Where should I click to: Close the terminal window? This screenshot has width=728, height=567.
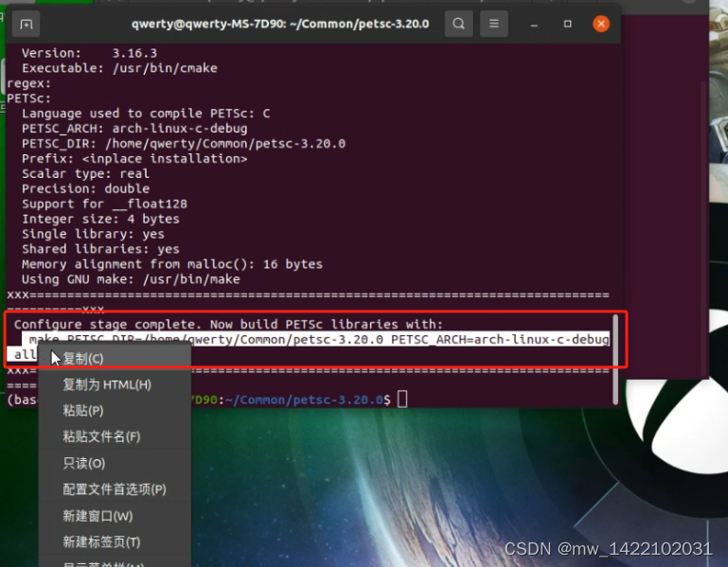pos(601,24)
